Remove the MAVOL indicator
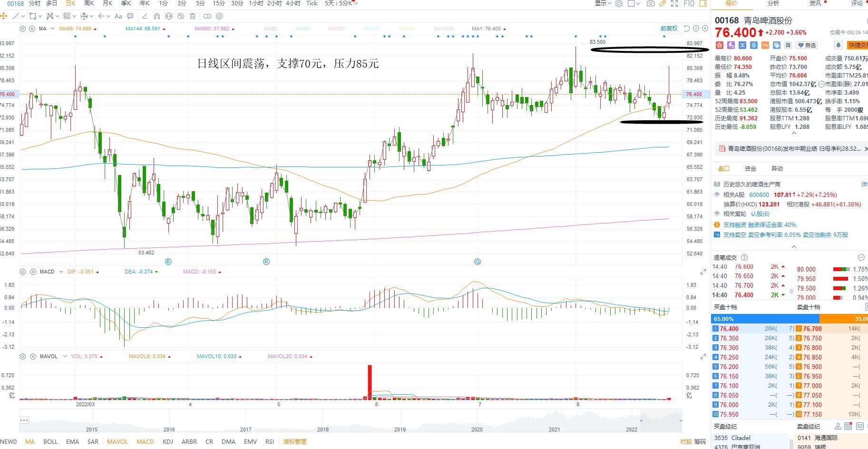Screen dimensions: 868x449 pos(33,356)
